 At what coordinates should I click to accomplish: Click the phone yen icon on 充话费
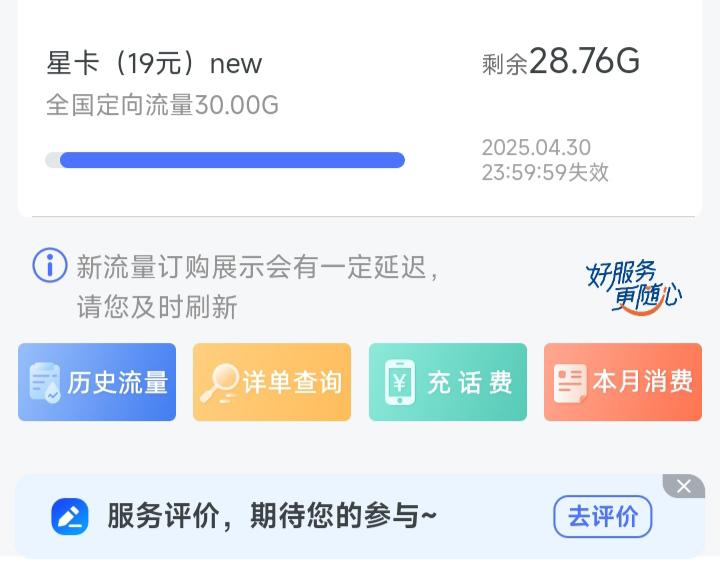[399, 382]
